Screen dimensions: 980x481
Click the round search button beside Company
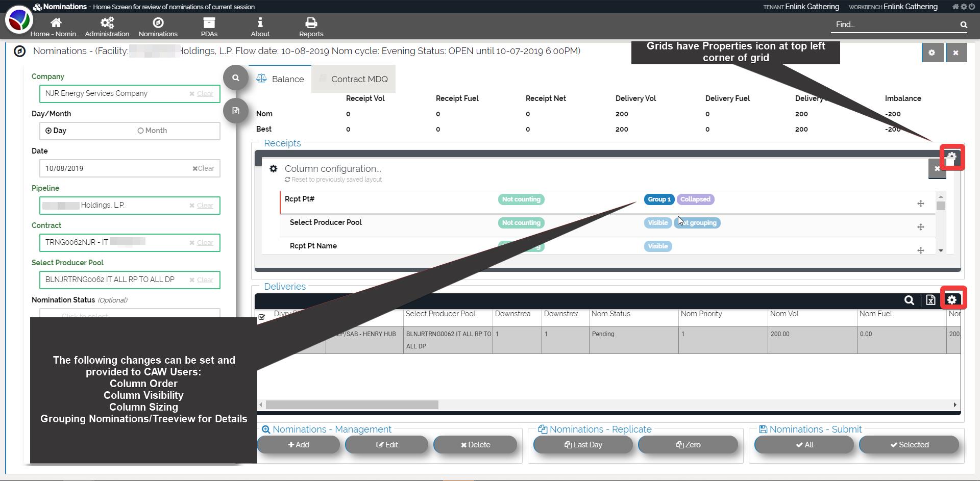tap(235, 78)
